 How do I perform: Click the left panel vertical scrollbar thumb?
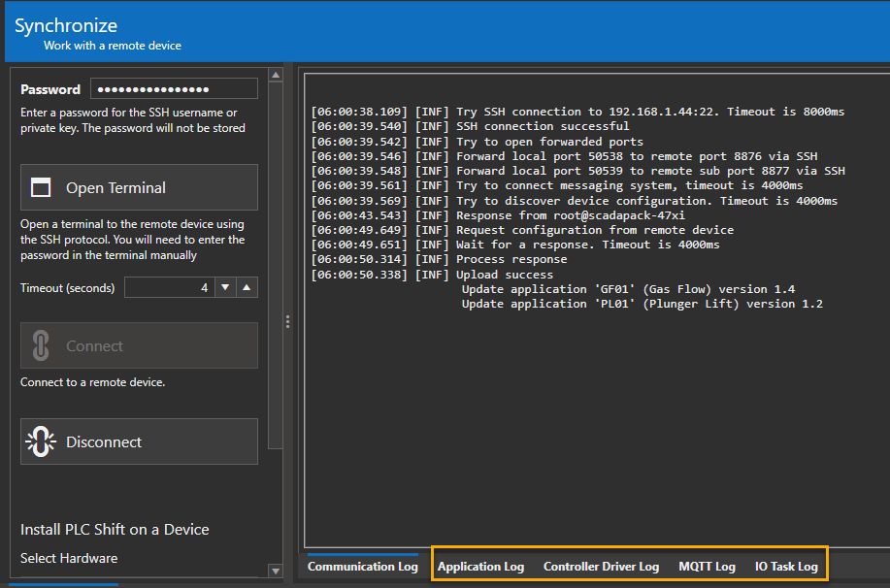[x=276, y=266]
